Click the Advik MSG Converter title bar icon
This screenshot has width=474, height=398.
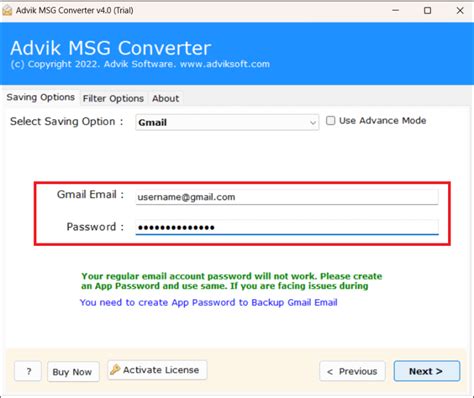point(7,11)
